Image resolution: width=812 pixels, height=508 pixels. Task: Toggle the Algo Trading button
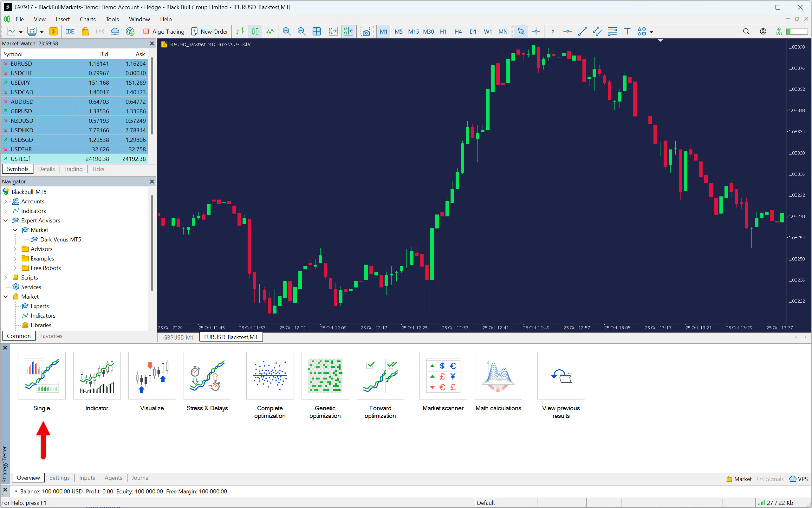coord(164,32)
